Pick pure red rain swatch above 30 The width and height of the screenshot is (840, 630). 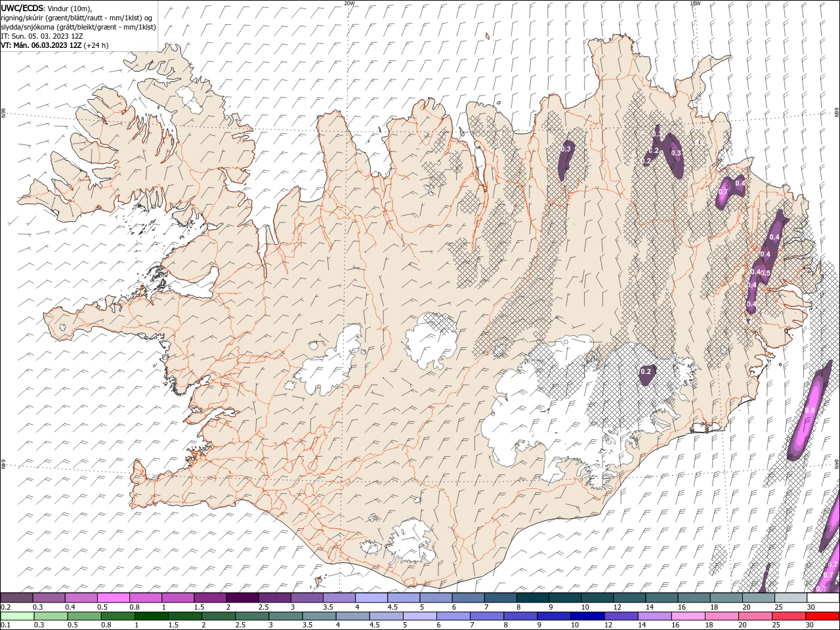pos(823,616)
